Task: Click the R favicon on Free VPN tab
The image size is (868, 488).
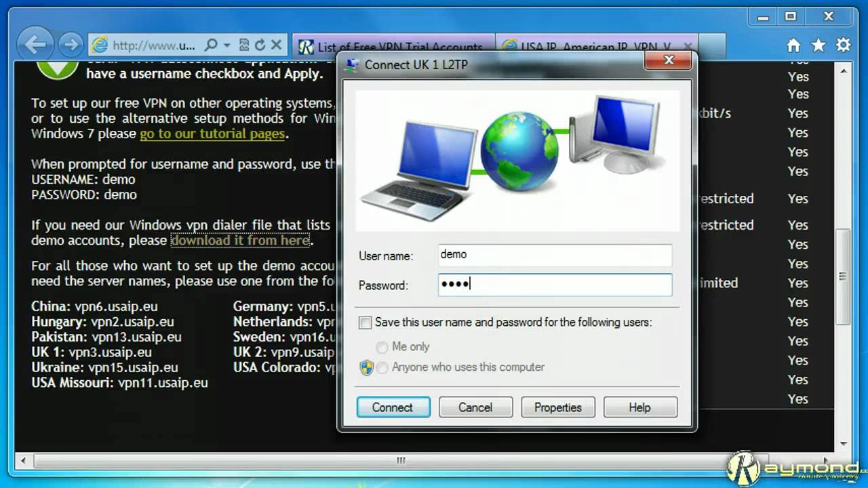Action: 306,47
